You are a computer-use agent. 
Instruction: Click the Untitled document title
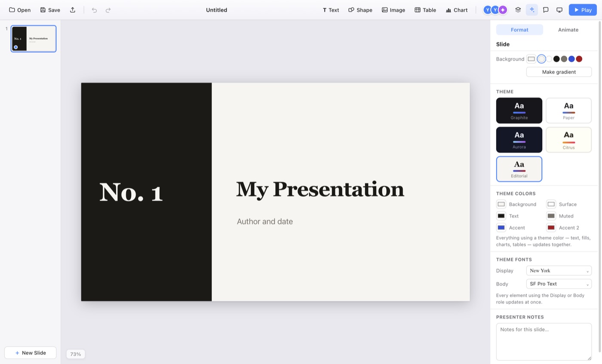[x=217, y=10]
